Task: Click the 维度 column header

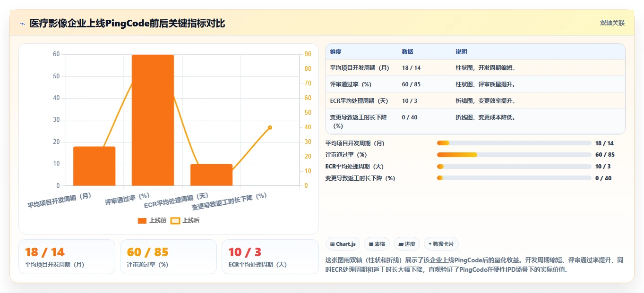Action: (336, 52)
